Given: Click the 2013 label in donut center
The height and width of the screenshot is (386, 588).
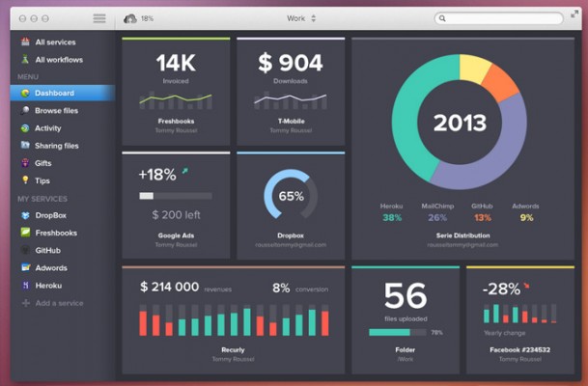Looking at the screenshot, I should pyautogui.click(x=460, y=123).
